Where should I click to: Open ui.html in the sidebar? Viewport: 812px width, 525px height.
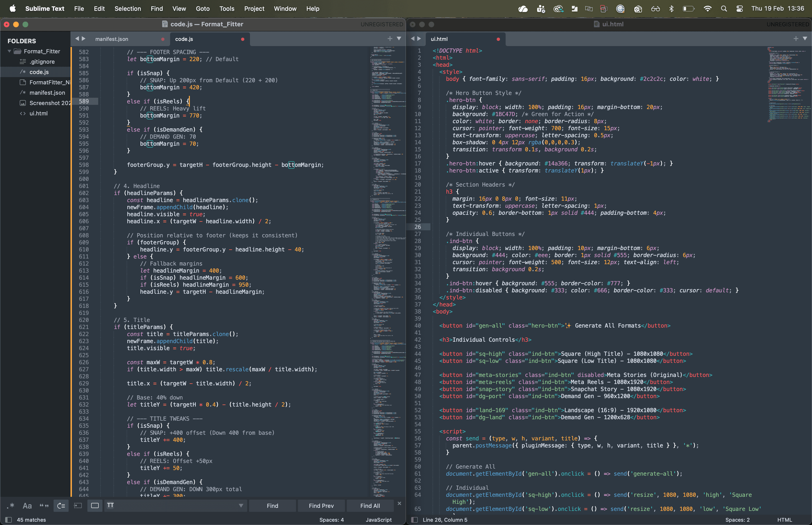point(38,113)
